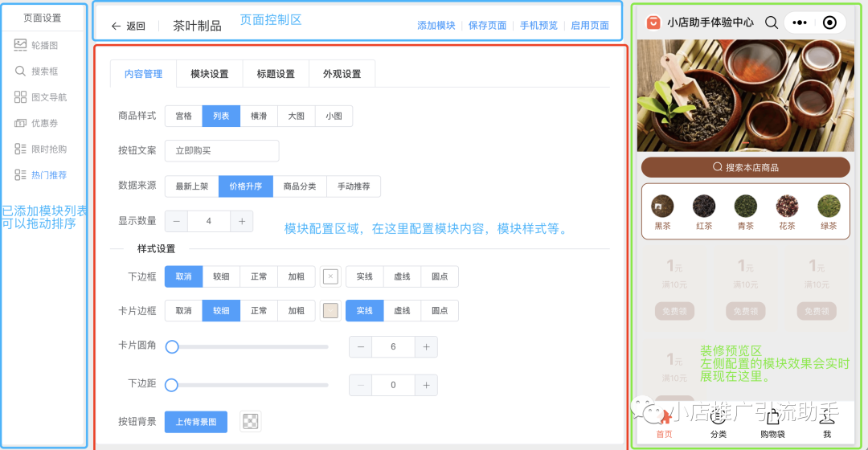The height and width of the screenshot is (450, 868).
Task: Select the 热门推荐 list module icon
Action: 20,175
